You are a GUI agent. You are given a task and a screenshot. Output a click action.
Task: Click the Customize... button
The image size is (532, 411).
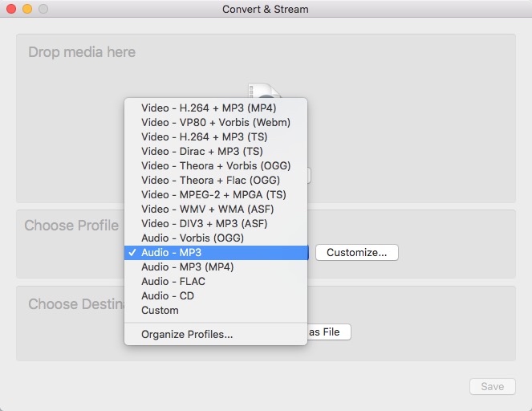tap(356, 253)
